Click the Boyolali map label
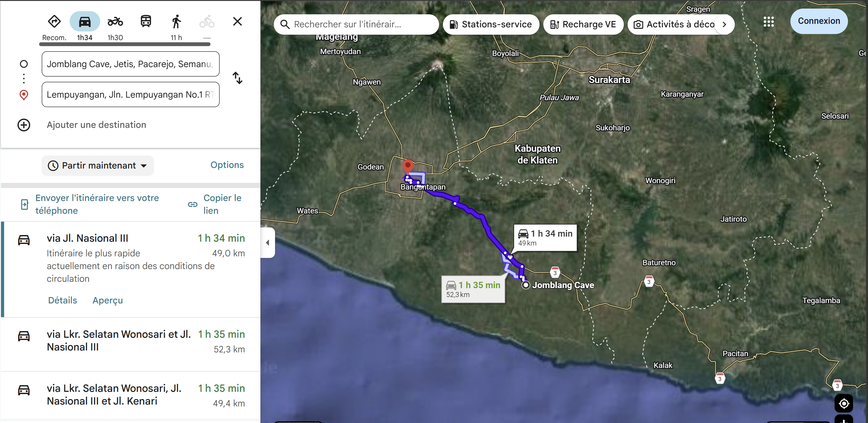Screen dimensions: 868x423 coord(506,54)
